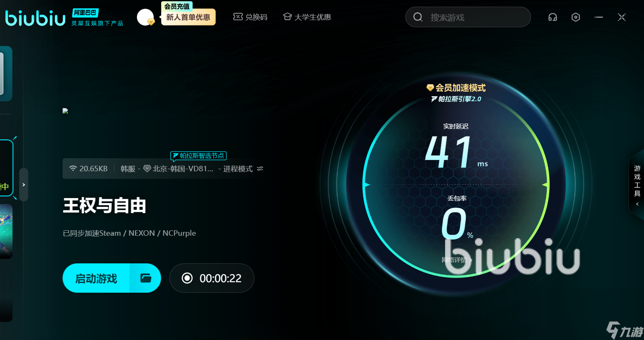Click the biubiu logo
This screenshot has width=644, height=340.
tap(36, 18)
